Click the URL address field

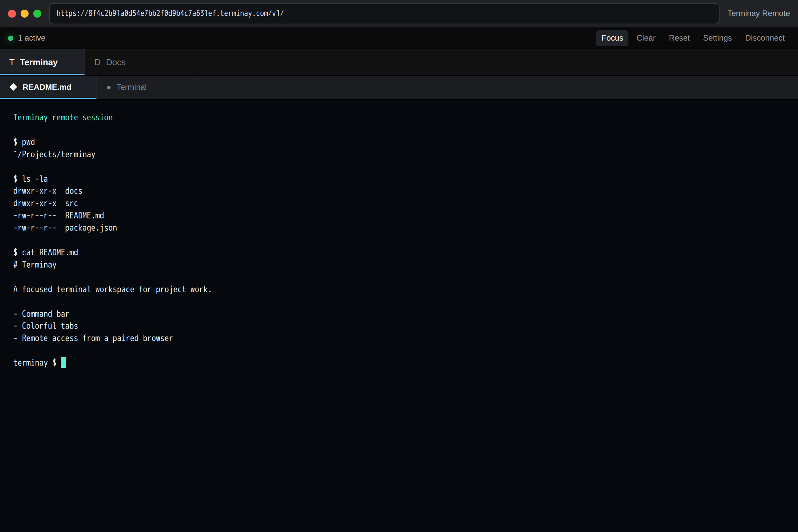(x=384, y=14)
